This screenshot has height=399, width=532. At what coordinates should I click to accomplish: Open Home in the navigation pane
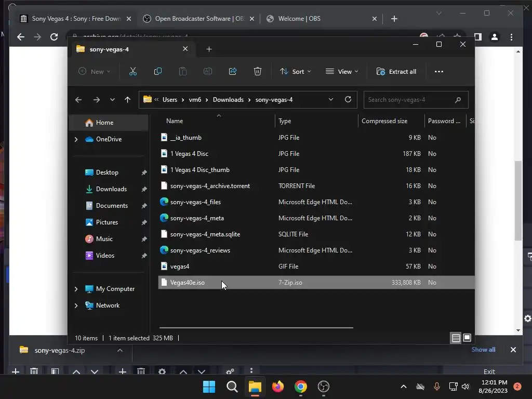(x=109, y=123)
